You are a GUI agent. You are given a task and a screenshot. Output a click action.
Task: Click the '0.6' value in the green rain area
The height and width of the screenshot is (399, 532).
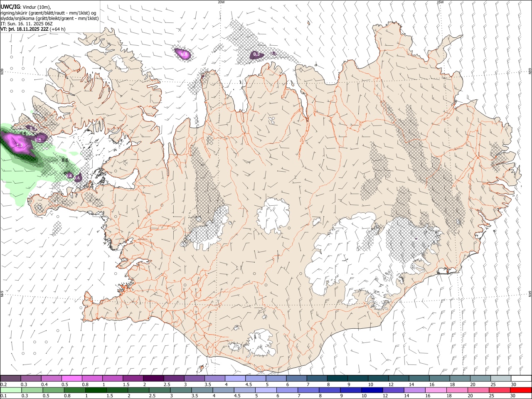coord(65,160)
